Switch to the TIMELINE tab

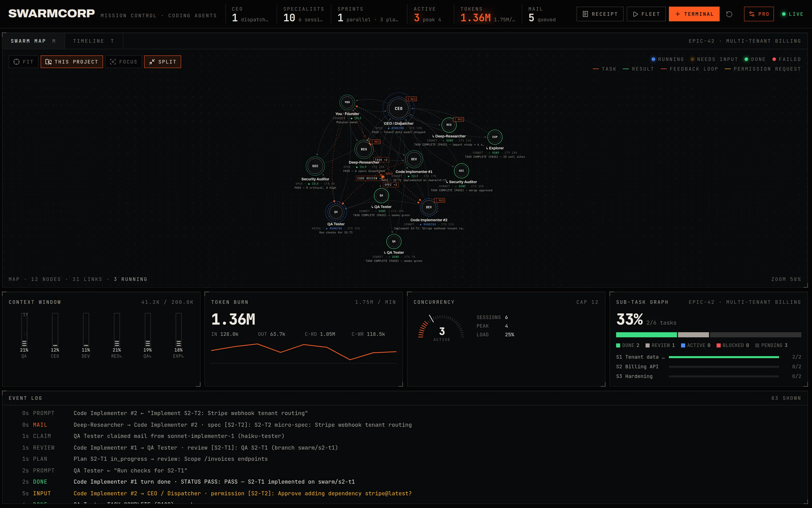pos(94,41)
